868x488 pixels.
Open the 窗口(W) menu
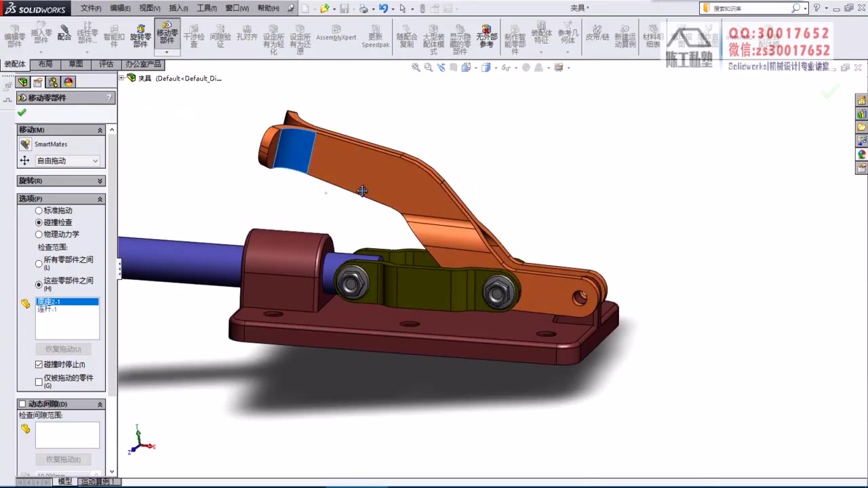pos(237,8)
